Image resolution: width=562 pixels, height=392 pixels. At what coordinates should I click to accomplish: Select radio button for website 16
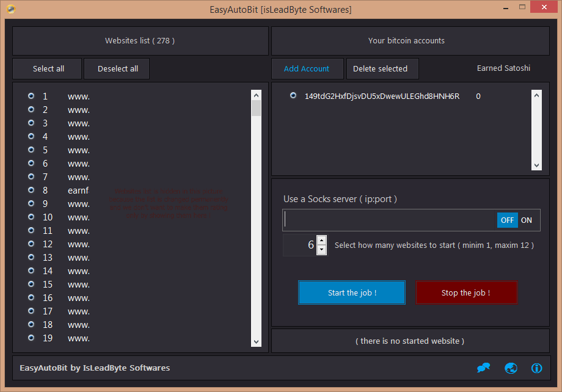31,297
